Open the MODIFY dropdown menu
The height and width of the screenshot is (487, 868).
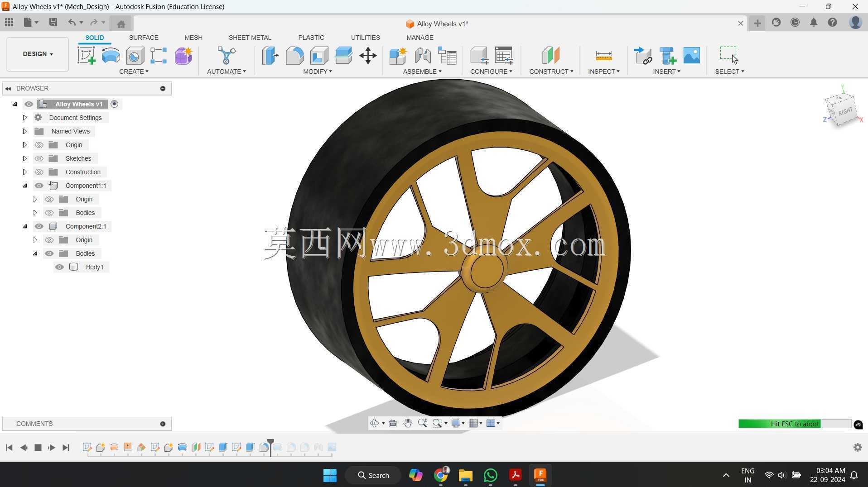point(317,72)
